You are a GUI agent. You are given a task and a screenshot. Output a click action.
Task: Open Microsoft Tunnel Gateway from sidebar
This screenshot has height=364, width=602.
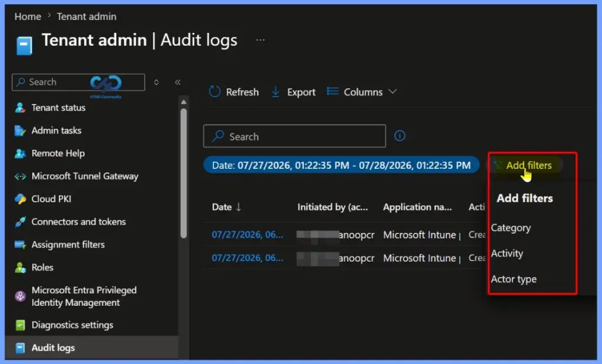(x=85, y=176)
